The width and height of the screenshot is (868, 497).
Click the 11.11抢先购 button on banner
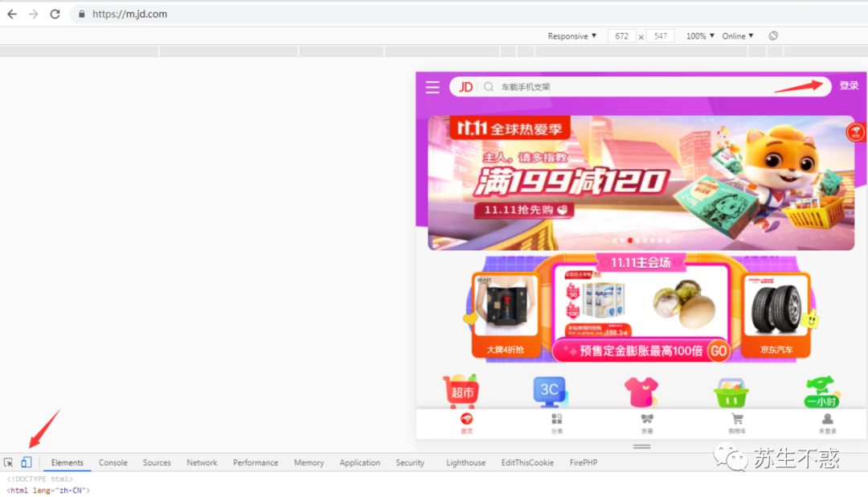(524, 210)
